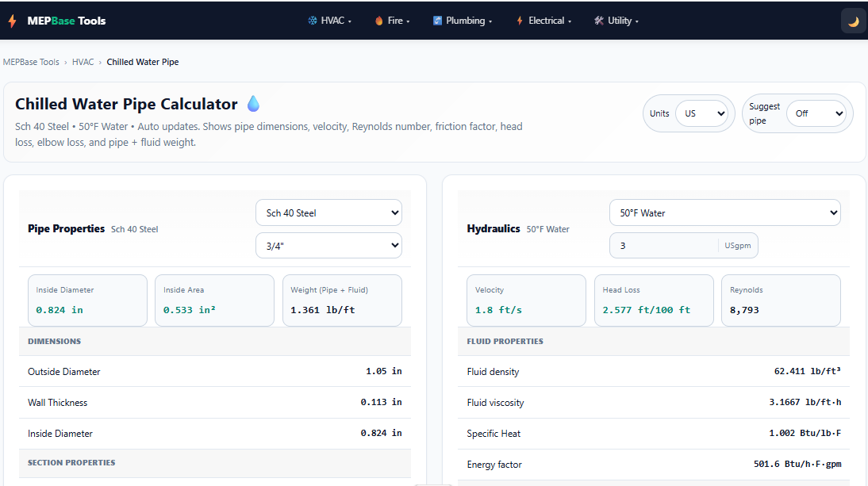Go to MEPBase Tools breadcrumb link
Image resolution: width=868 pixels, height=486 pixels.
31,62
